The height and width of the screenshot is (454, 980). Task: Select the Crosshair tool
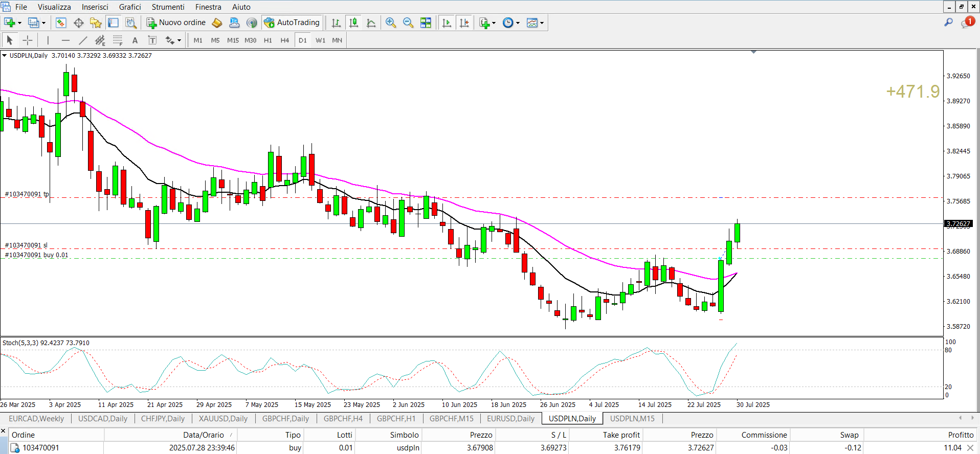[28, 40]
